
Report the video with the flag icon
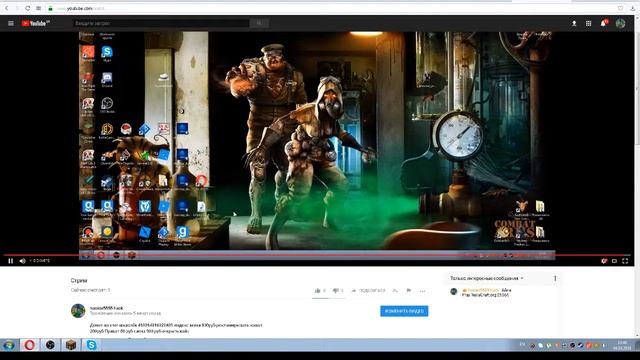(x=409, y=291)
